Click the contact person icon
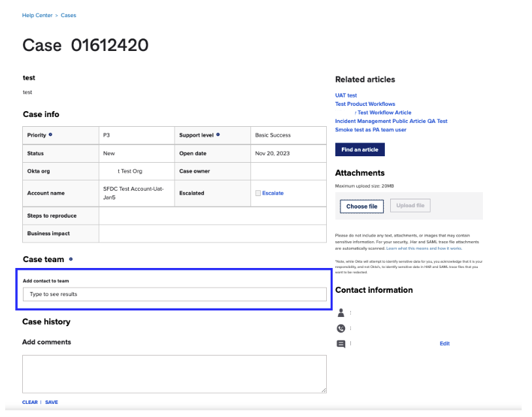This screenshot has width=532, height=417. 341,312
